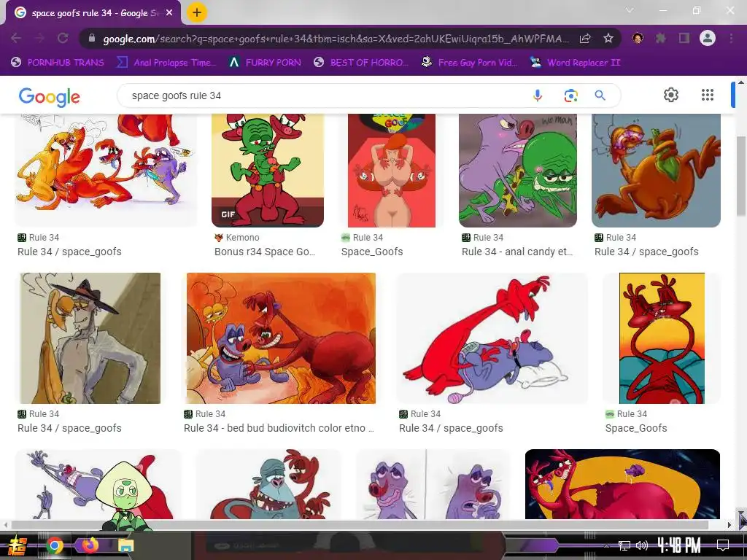Click the pinned extension avatar icon beside the star
Image resolution: width=747 pixels, height=560 pixels.
click(638, 38)
